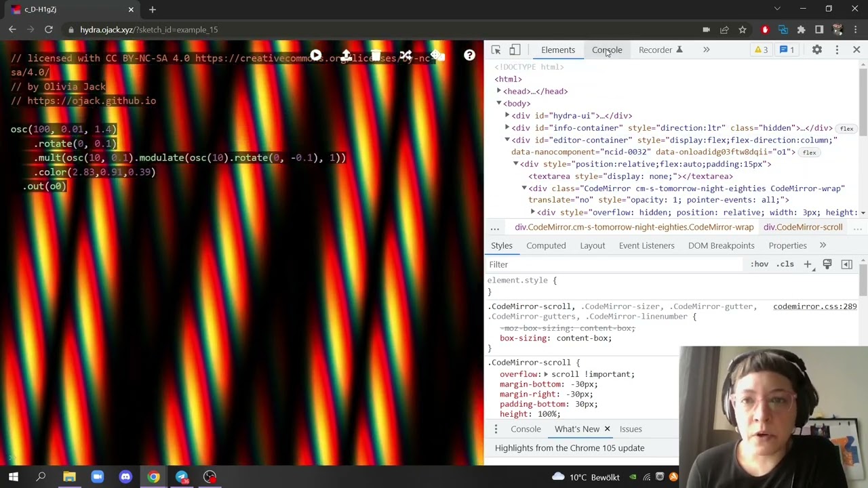Open the DOM Breakpoints tab
Screen dimensions: 868x488
pos(721,245)
